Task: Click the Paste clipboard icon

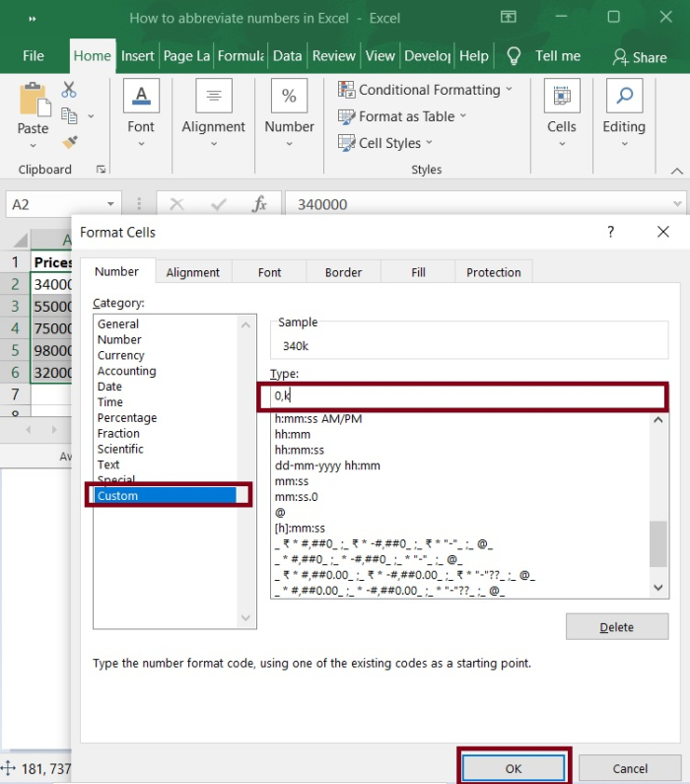Action: [x=33, y=100]
